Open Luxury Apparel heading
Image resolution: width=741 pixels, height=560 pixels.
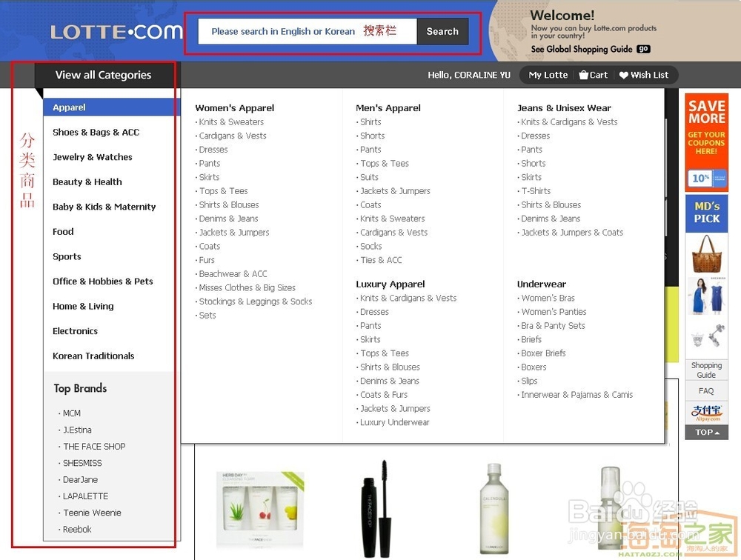[x=391, y=284]
